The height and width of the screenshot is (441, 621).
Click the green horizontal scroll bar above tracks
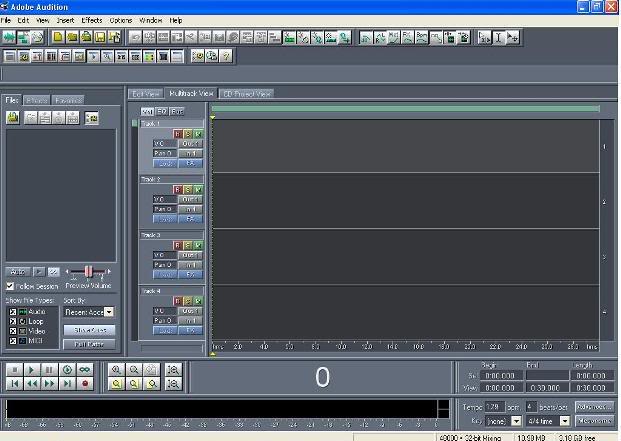[x=406, y=108]
